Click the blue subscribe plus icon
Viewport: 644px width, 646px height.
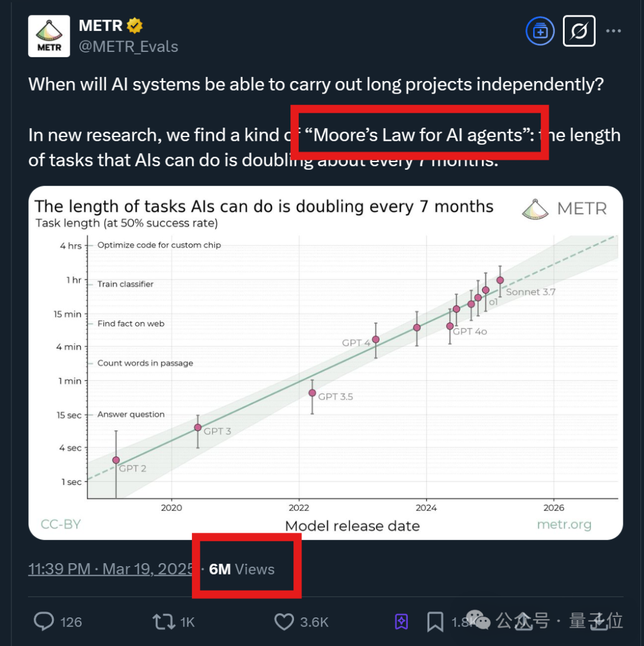[540, 31]
